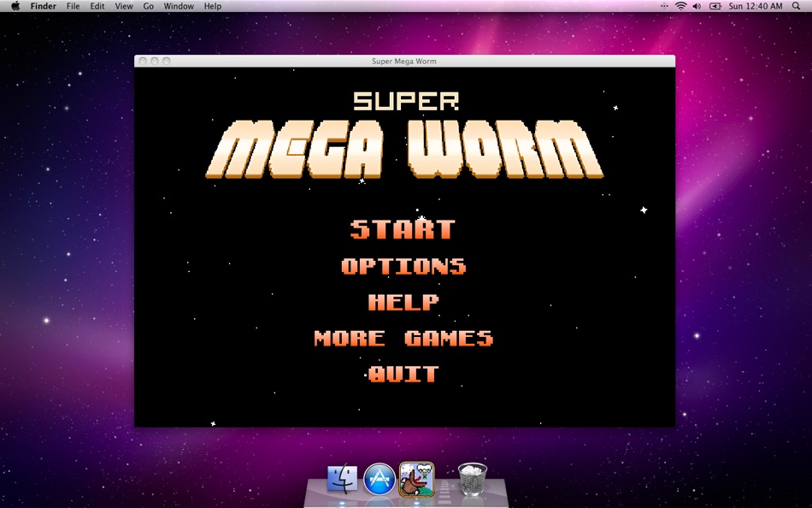Open the View menu
The height and width of the screenshot is (508, 812).
tap(124, 6)
